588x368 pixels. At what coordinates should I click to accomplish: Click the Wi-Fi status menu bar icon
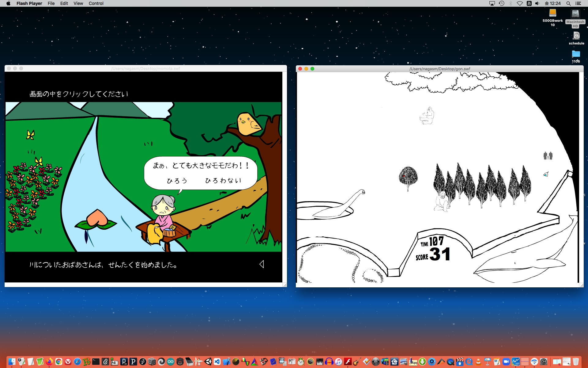coord(520,3)
